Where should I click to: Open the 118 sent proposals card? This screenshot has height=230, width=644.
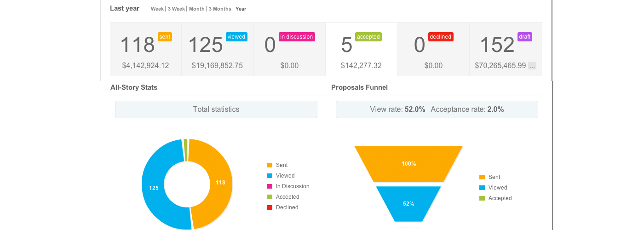point(146,49)
